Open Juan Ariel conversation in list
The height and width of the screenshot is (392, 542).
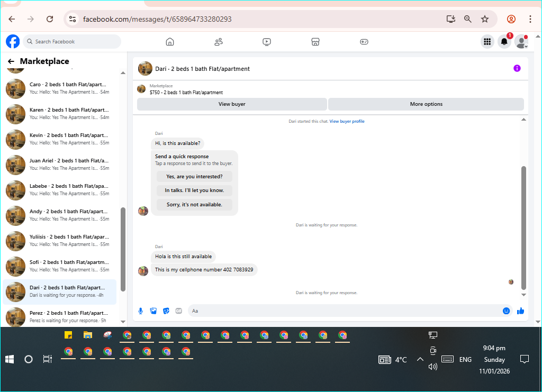(59, 165)
